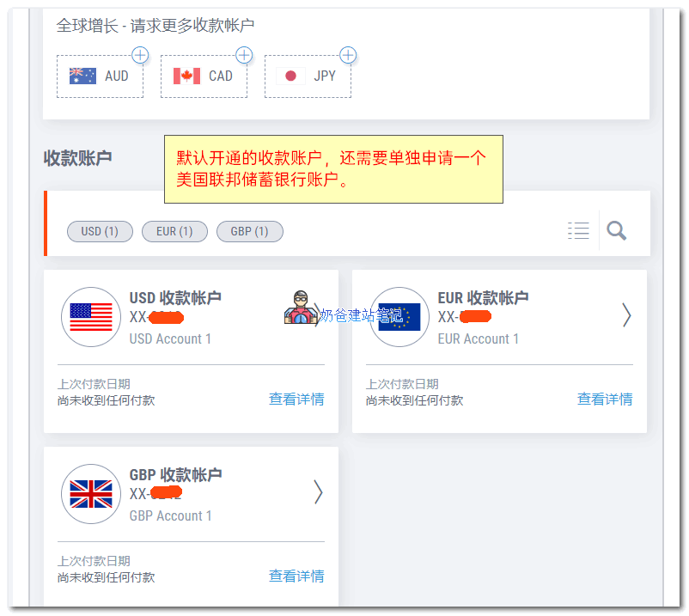The height and width of the screenshot is (616, 689).
Task: Expand the GBP 收款帐户 card via its chevron
Action: tap(318, 492)
